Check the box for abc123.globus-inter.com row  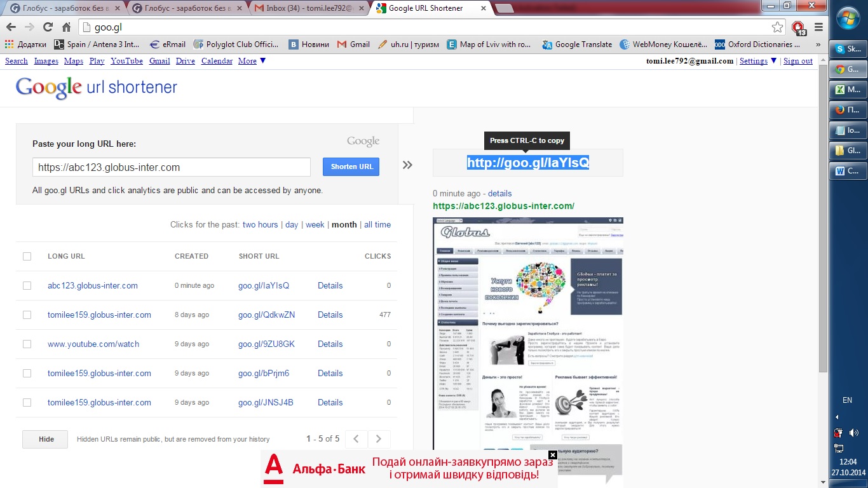(x=27, y=285)
